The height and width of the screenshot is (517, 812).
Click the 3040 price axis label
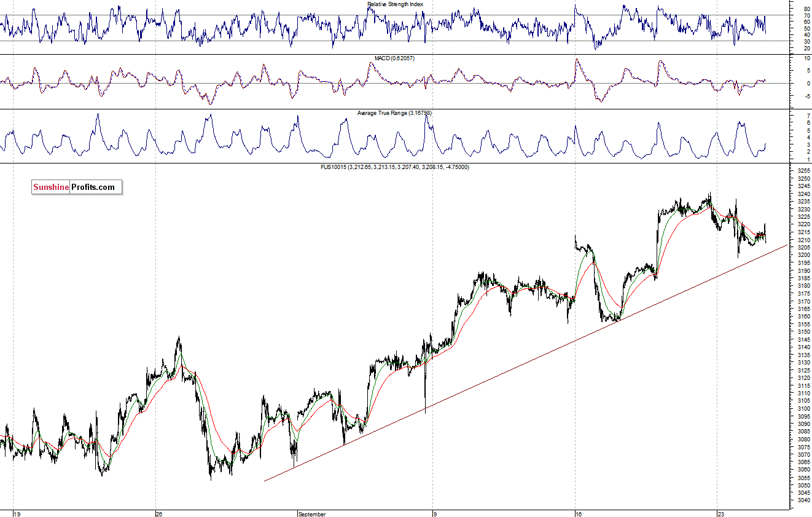[x=803, y=500]
